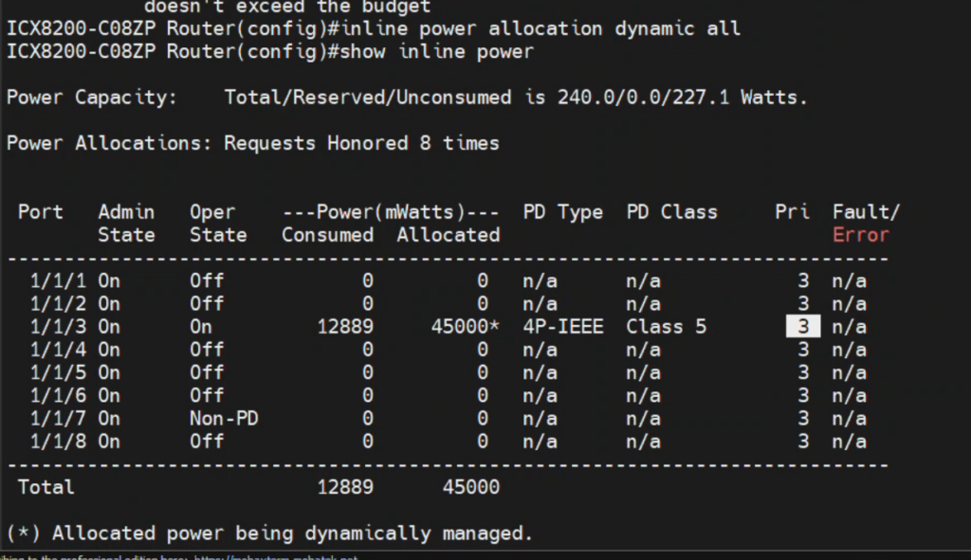
Task: Click 'Requests Honored 8 times' text
Action: click(x=361, y=143)
